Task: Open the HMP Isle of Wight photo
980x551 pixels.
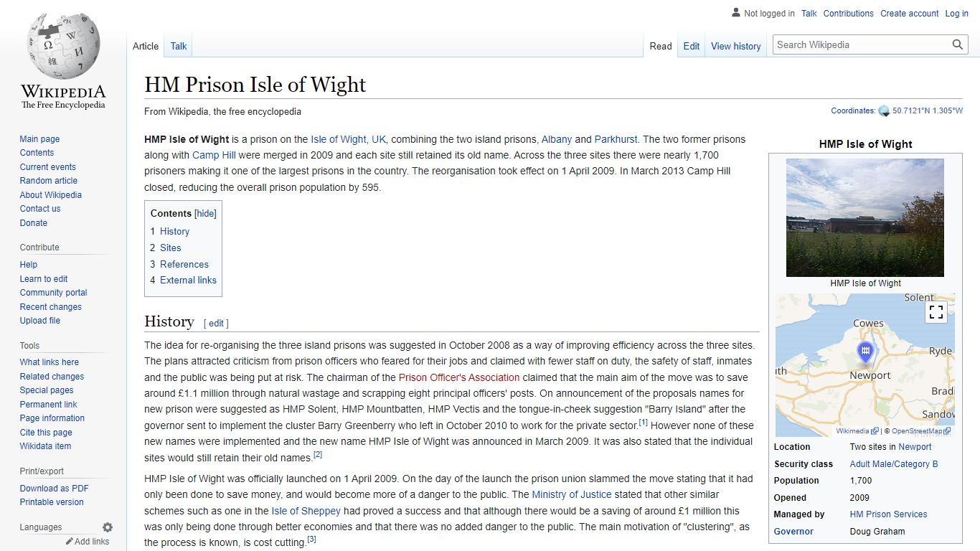Action: (865, 217)
